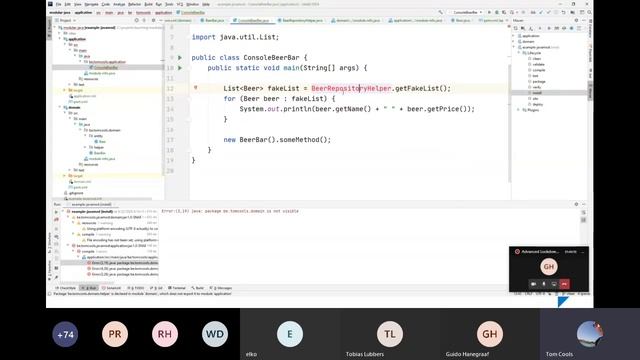Click the search everywhere magnifier icon
640x360 pixels.
pyautogui.click(x=590, y=12)
